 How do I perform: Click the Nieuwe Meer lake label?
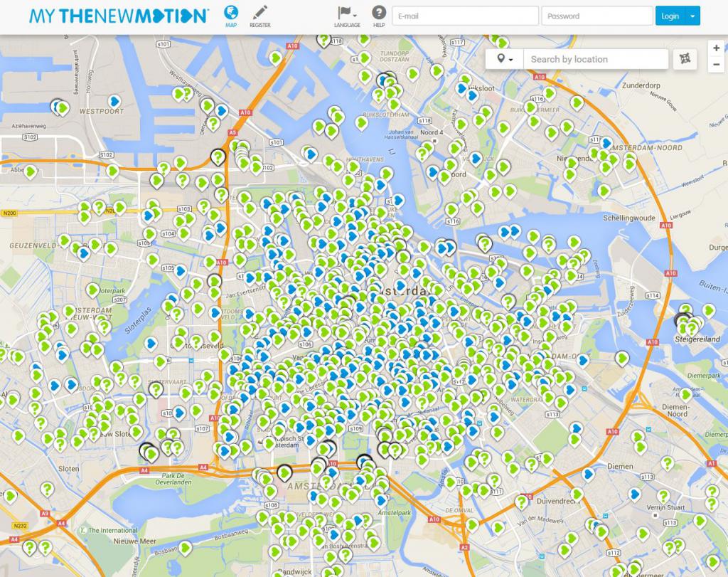pos(135,541)
